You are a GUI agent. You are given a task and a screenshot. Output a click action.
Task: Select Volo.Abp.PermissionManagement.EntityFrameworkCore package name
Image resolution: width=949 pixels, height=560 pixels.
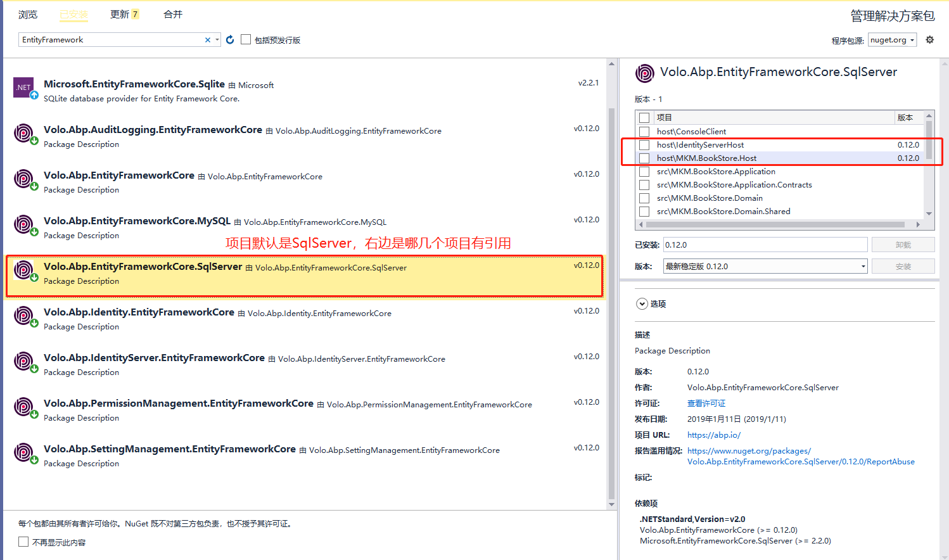[x=179, y=404]
